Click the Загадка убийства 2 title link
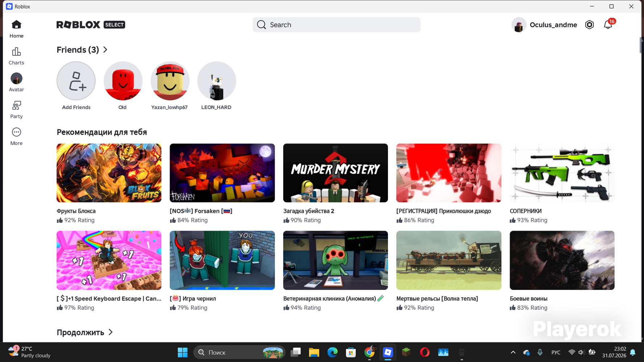This screenshot has width=644, height=362. coord(309,211)
